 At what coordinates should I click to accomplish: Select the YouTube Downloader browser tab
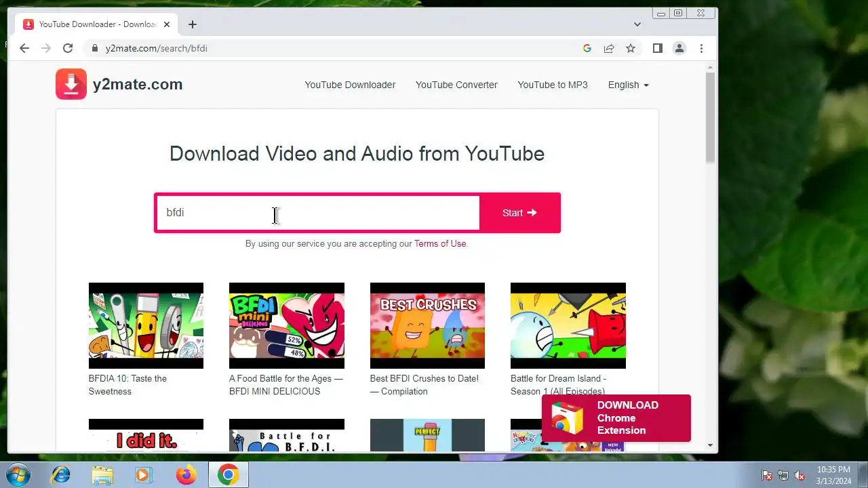98,24
